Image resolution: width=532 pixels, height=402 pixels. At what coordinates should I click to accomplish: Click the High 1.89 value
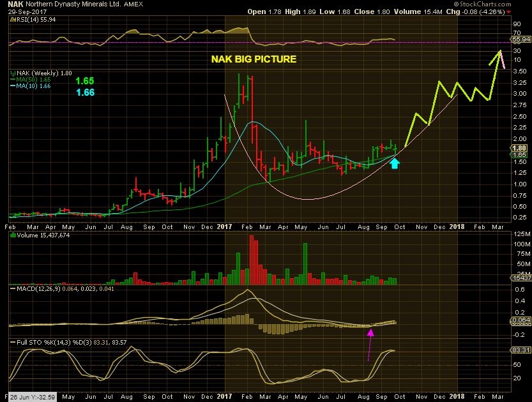(x=300, y=12)
